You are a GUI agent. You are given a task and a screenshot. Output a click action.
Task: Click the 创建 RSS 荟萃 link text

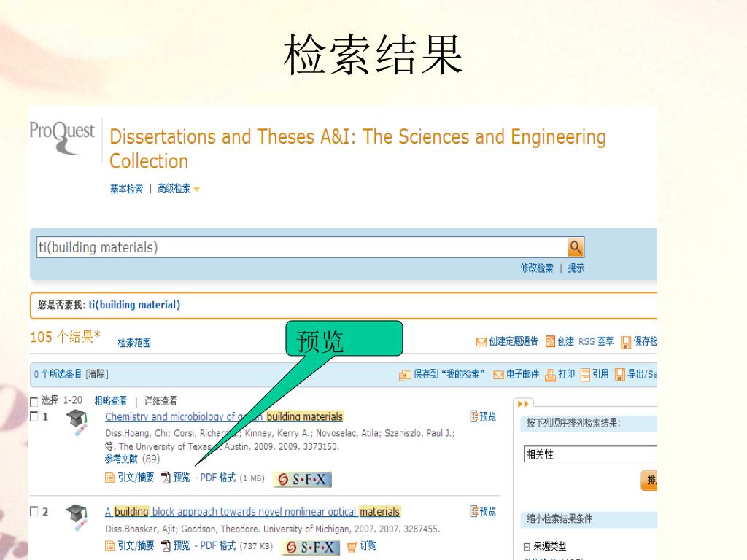click(586, 341)
